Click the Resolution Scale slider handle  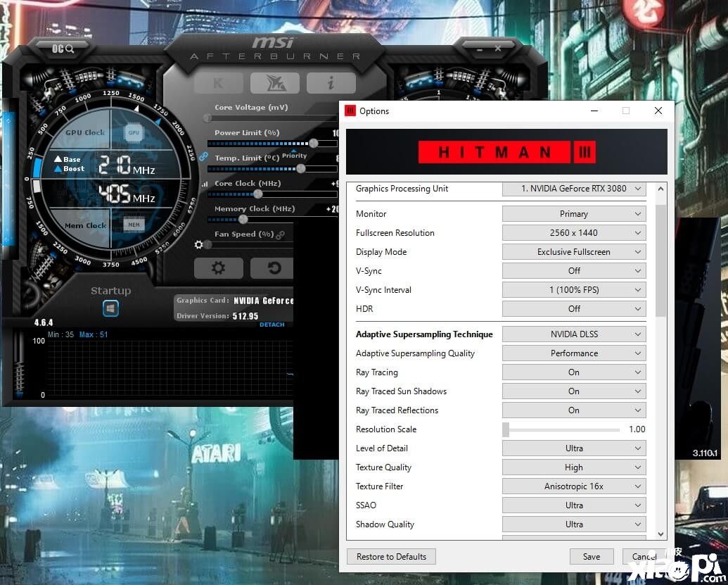click(506, 429)
